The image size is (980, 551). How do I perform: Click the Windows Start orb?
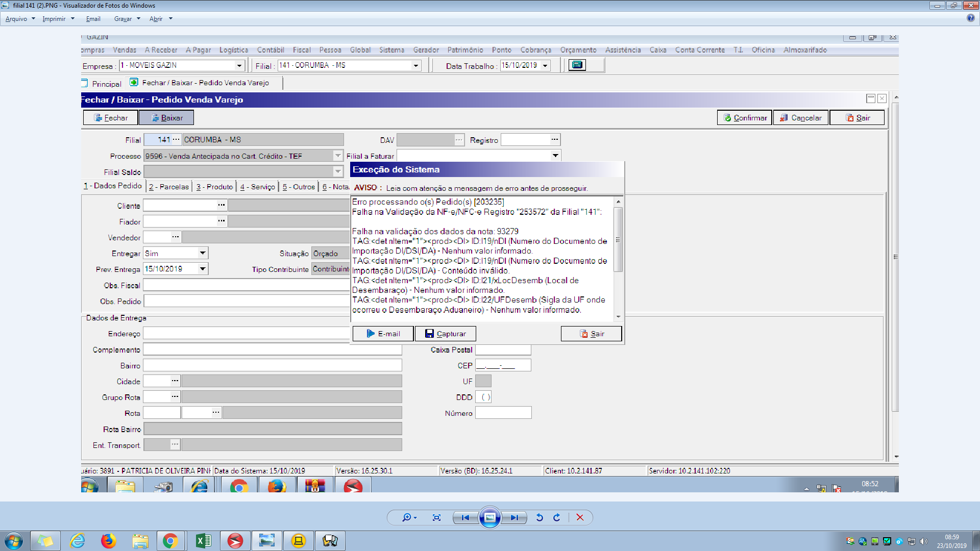[14, 541]
